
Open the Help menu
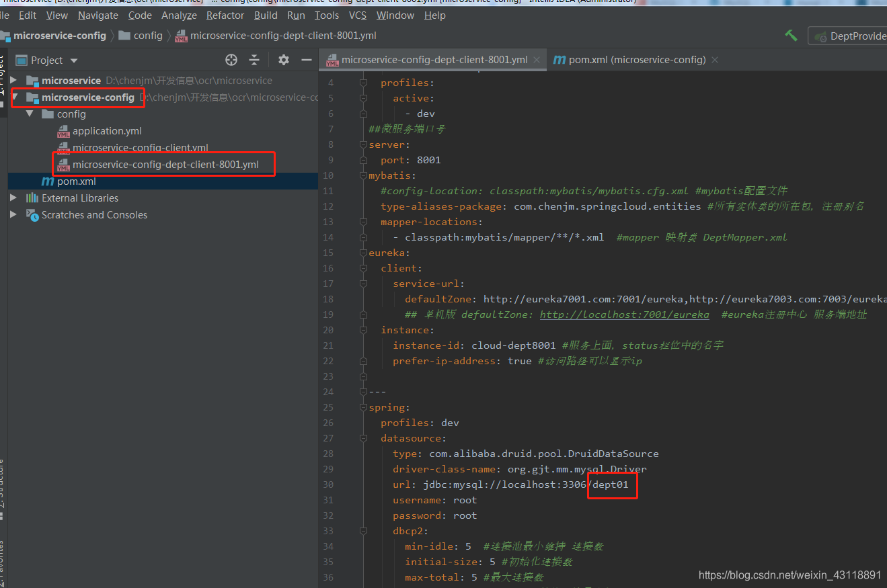click(x=435, y=15)
